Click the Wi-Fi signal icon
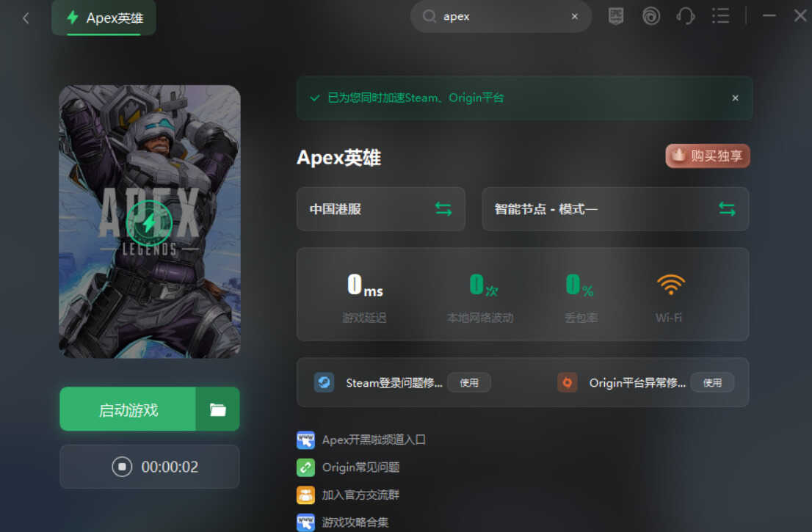This screenshot has width=812, height=532. pyautogui.click(x=670, y=285)
